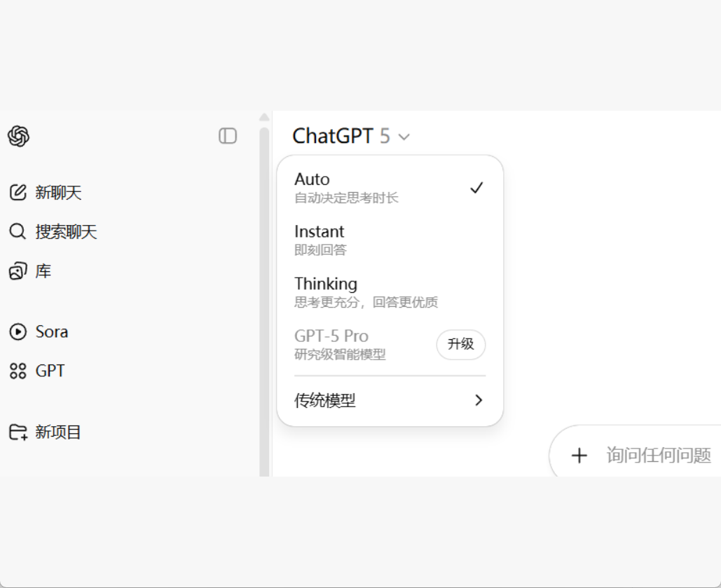
Task: Click the new project folder icon
Action: point(18,432)
